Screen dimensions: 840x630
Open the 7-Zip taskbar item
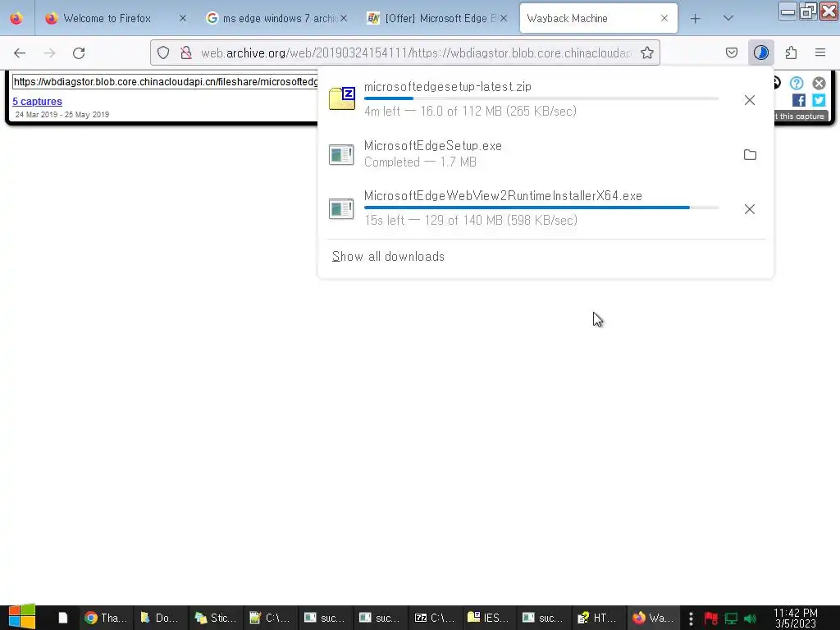pos(435,618)
